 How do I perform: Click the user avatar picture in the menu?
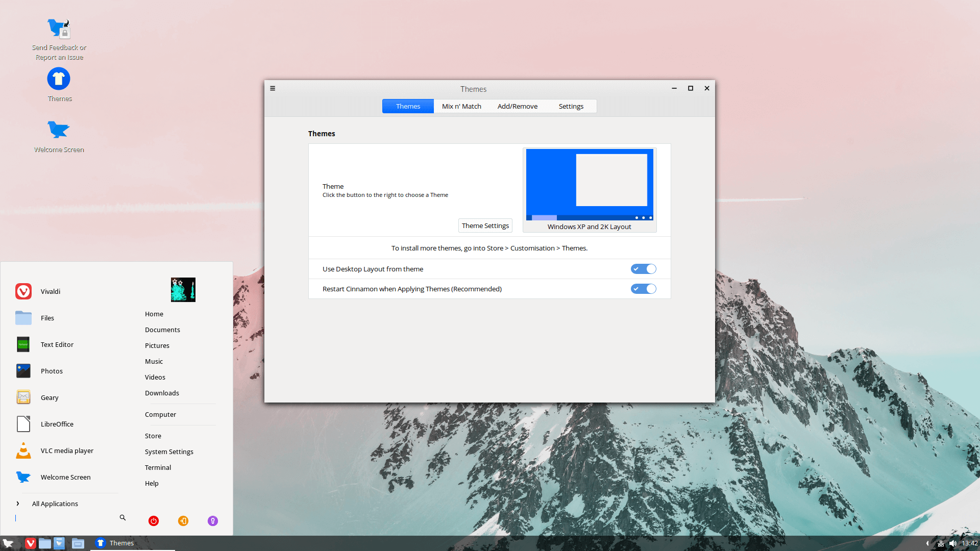(x=183, y=290)
